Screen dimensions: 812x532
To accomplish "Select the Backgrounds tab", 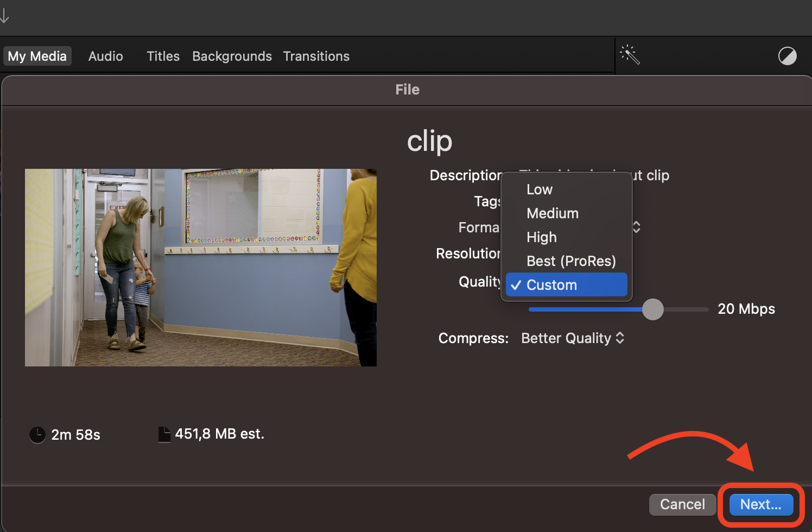I will pos(232,56).
